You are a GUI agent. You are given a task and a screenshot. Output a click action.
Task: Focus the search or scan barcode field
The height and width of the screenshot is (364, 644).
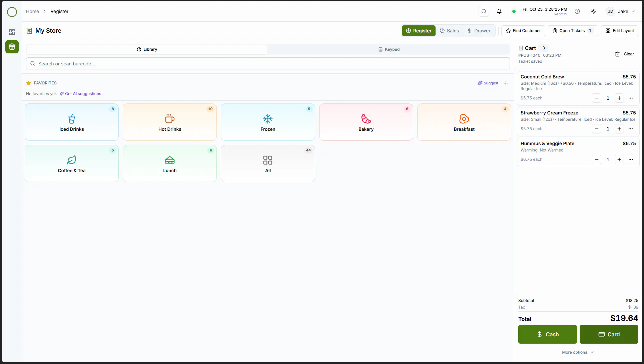coord(268,64)
